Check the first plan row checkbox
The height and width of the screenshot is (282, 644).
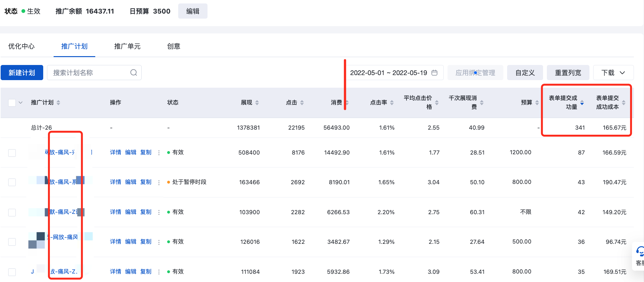[x=12, y=153]
